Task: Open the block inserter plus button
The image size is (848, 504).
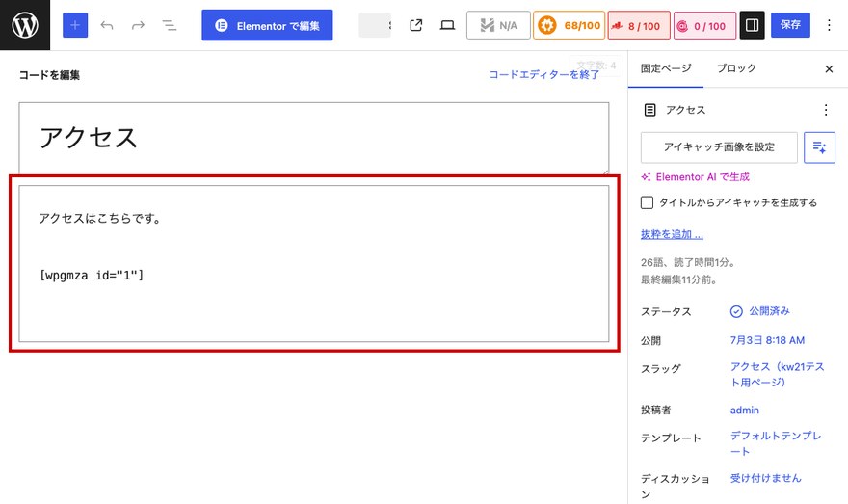Action: tap(75, 25)
